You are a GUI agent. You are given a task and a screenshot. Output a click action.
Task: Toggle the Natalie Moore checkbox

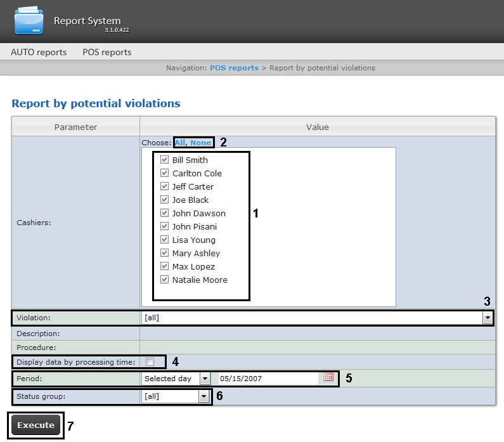(x=164, y=280)
